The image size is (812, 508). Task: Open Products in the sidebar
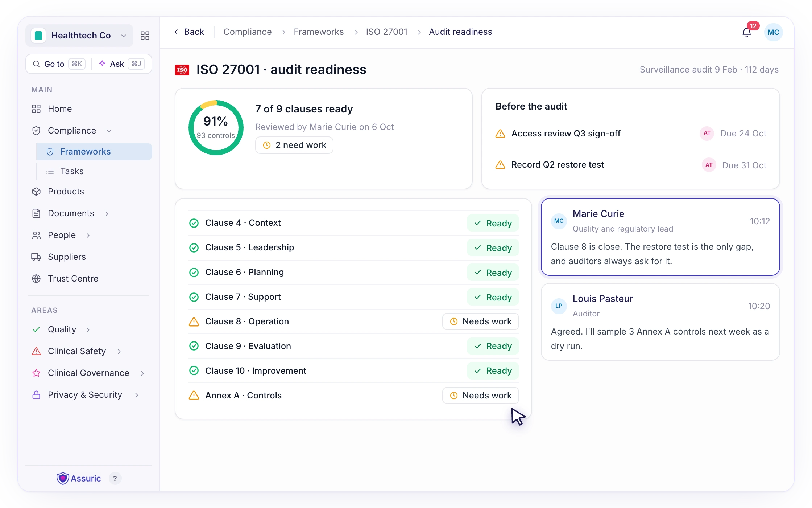coord(89,192)
